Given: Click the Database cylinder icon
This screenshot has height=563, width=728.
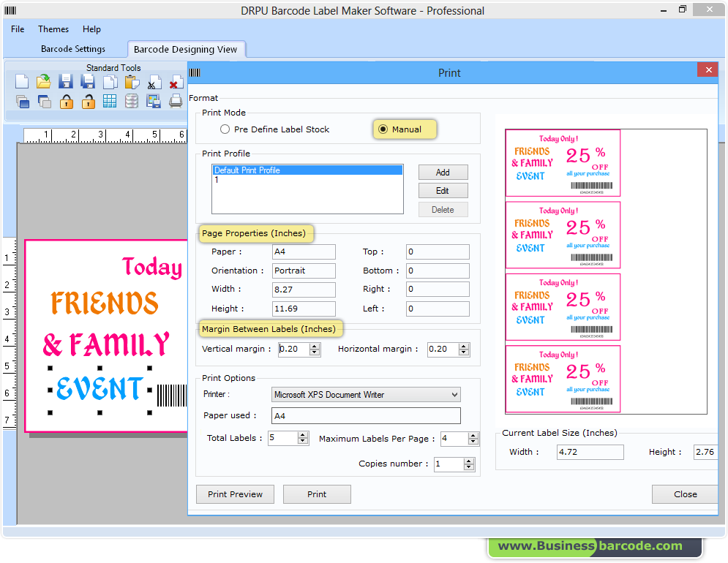Looking at the screenshot, I should 132,101.
